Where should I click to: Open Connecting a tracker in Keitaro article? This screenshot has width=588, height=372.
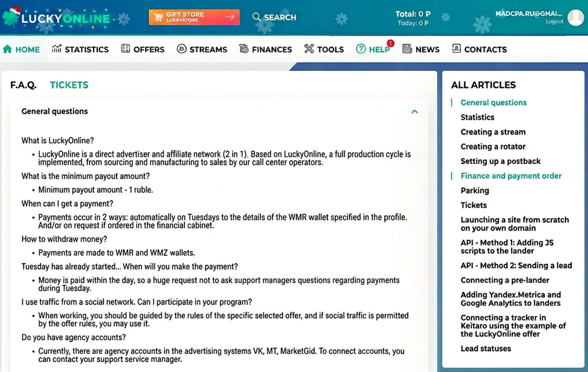click(513, 326)
